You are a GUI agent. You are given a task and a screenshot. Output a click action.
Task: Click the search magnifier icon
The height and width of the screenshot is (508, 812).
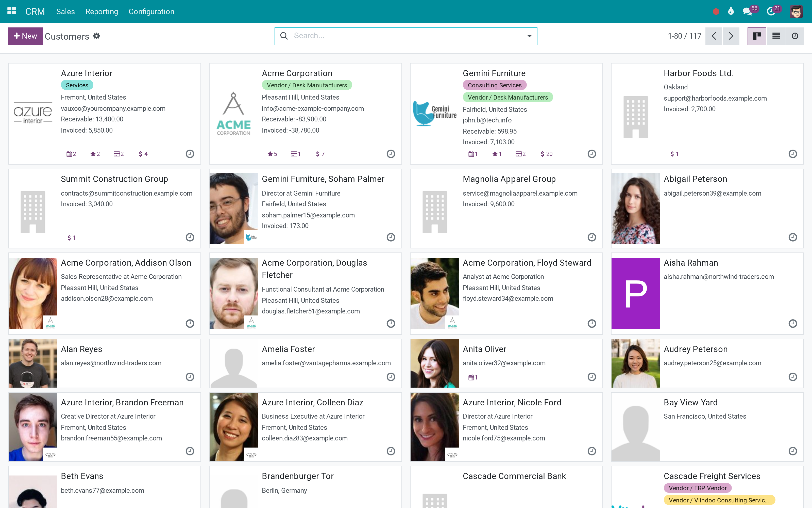pos(284,36)
